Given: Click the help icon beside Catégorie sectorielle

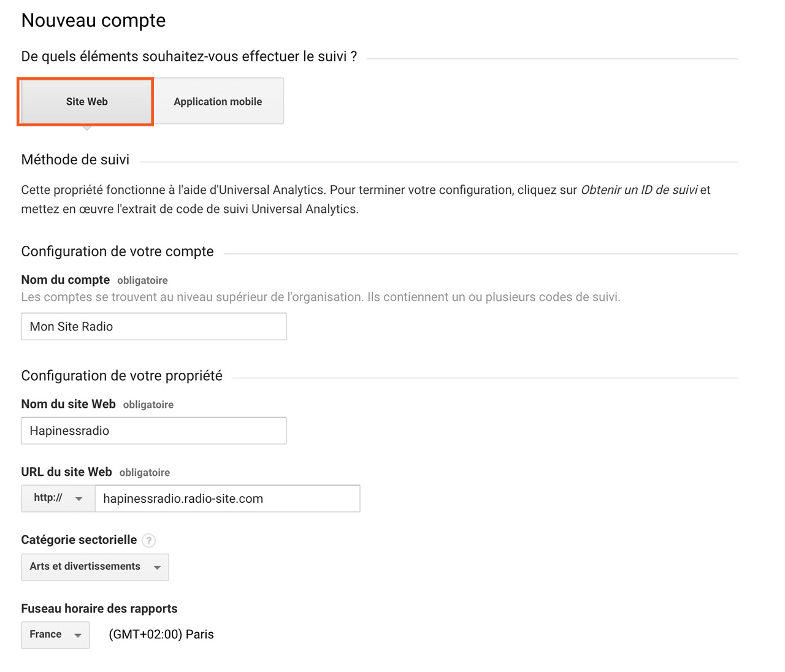Looking at the screenshot, I should 148,541.
